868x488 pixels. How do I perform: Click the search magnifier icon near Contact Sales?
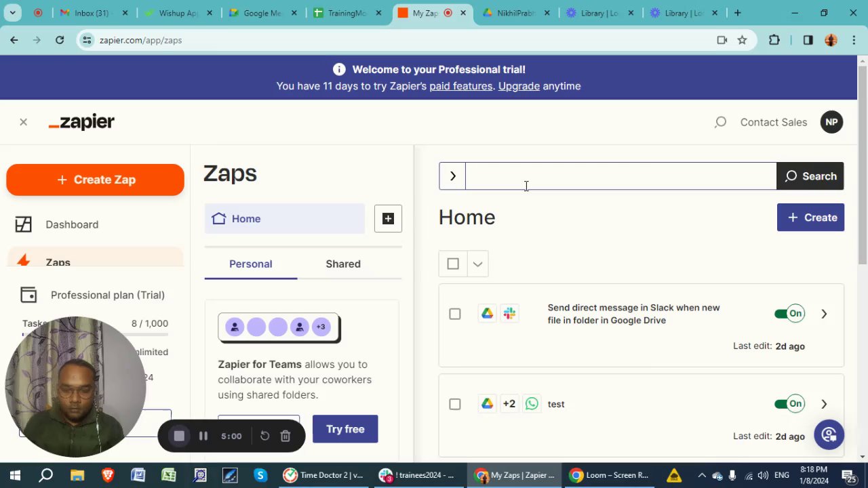(x=720, y=122)
